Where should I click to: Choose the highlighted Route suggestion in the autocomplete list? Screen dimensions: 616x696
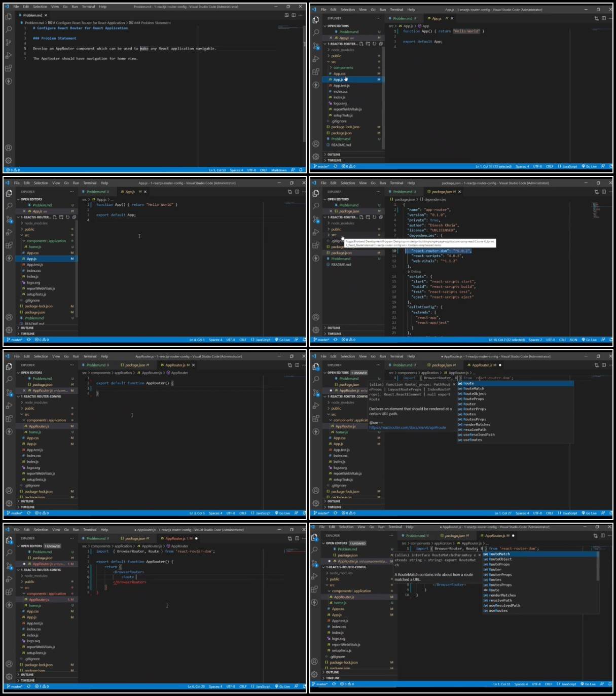pyautogui.click(x=516, y=383)
